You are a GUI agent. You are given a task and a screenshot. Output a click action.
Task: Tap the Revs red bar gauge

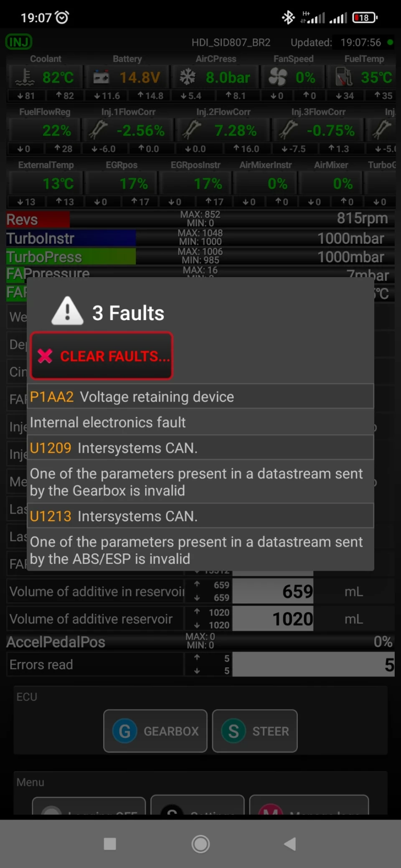(x=38, y=220)
